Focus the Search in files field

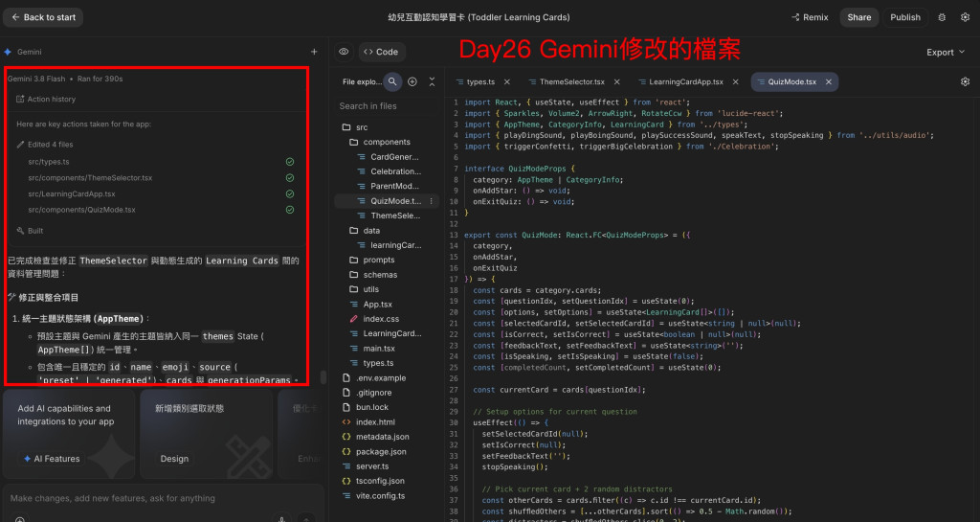click(x=387, y=106)
